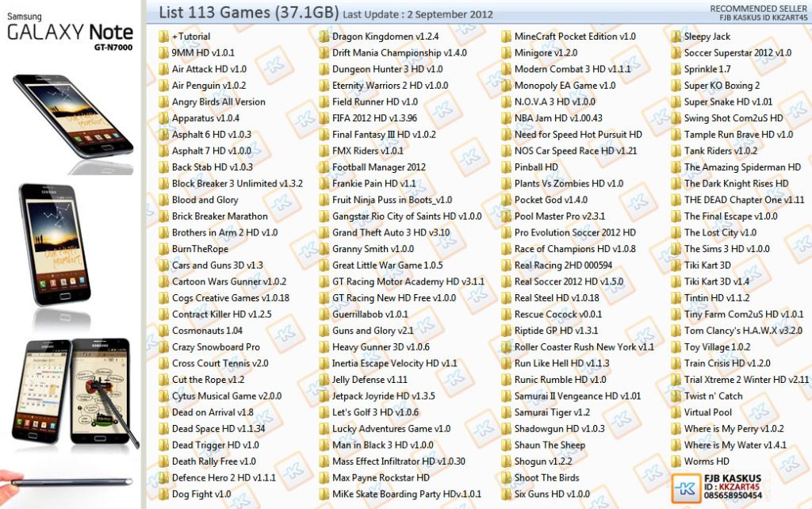Select the folder icon for Modern Combat 3 HD

tap(506, 69)
